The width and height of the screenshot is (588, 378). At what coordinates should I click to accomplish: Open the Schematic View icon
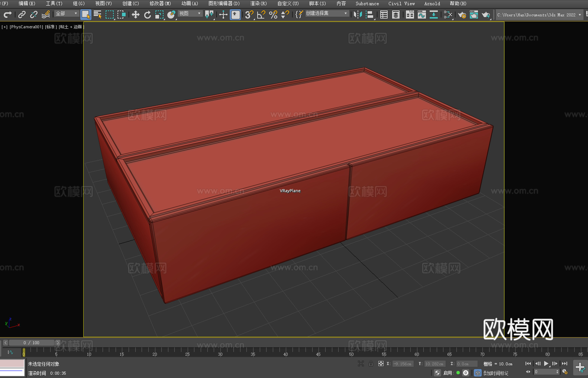(x=433, y=14)
